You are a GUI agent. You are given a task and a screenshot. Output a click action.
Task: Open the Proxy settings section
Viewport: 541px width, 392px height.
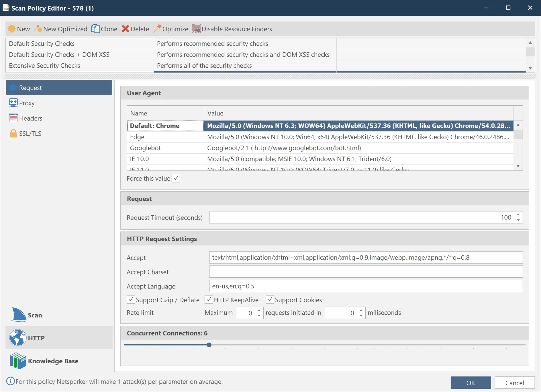click(27, 103)
